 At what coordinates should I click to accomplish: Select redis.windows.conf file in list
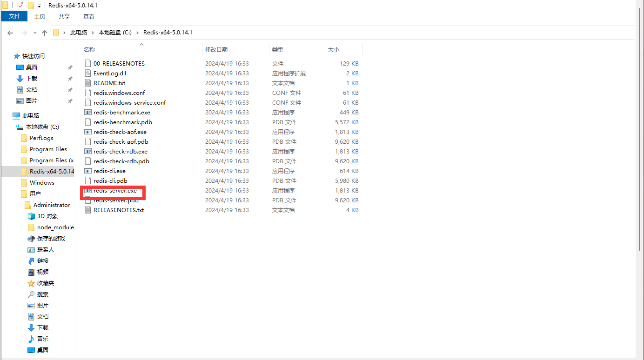pyautogui.click(x=119, y=93)
